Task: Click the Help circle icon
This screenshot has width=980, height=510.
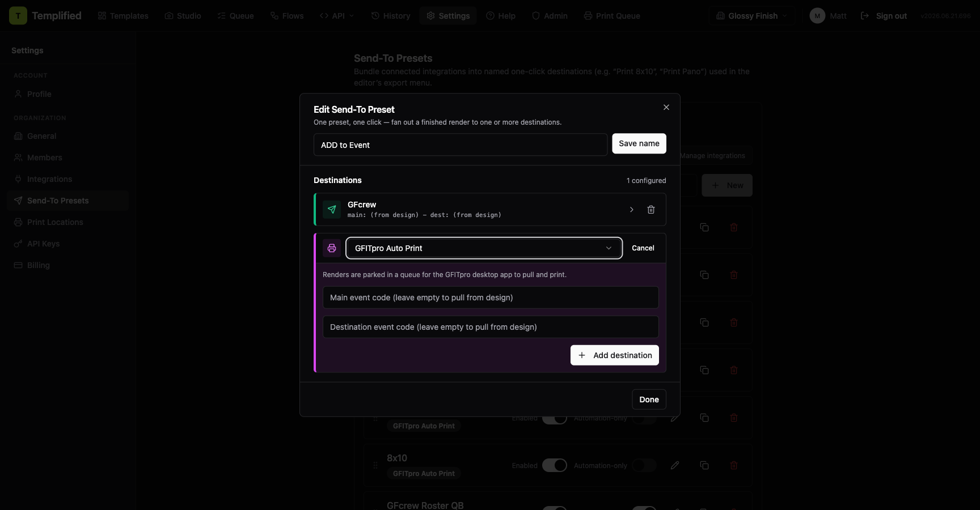Action: 491,16
